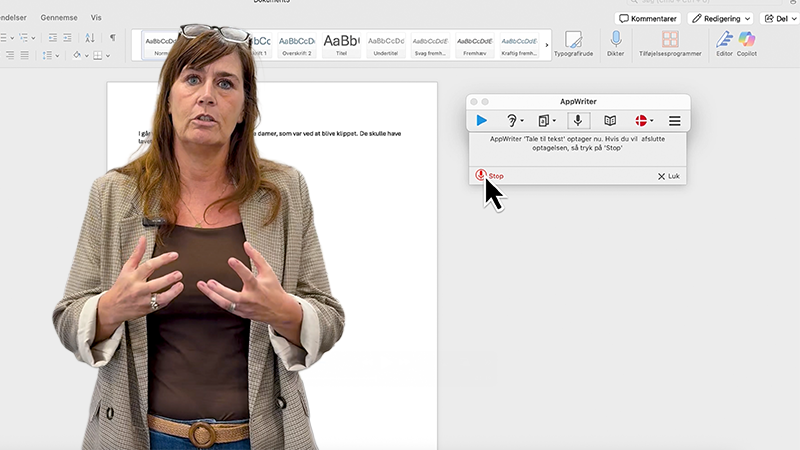Image resolution: width=800 pixels, height=450 pixels.
Task: Open the ear icon dropdown in AppWriter
Action: point(515,121)
